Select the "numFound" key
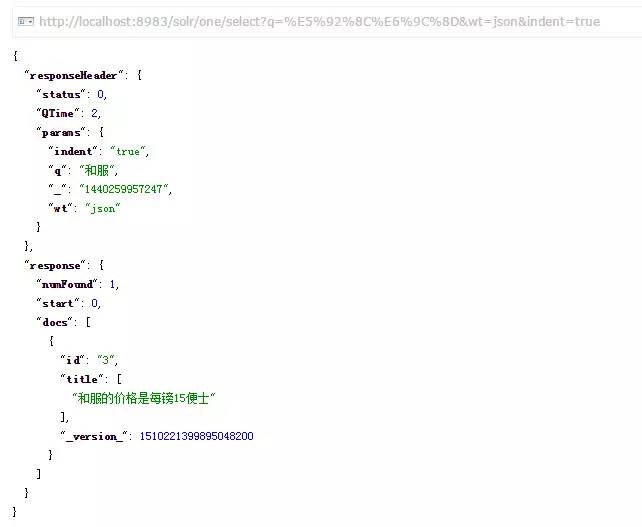Viewport: 642px width, 527px height. (67, 285)
